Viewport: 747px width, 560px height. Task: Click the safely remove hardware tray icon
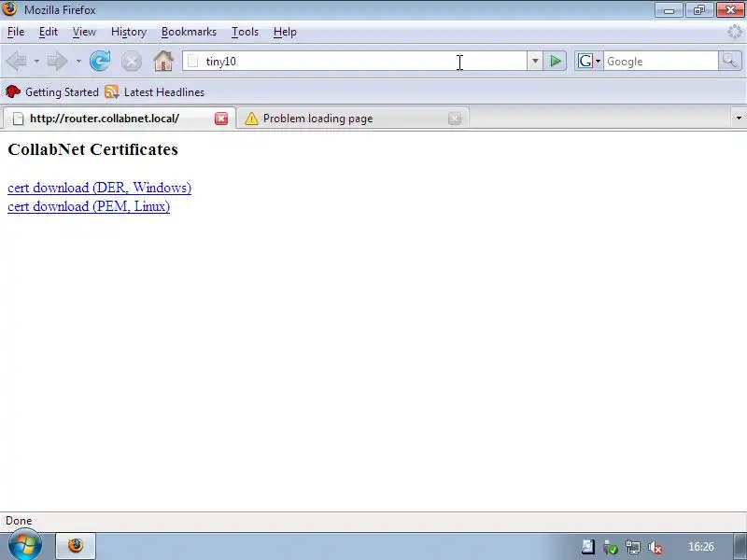611,547
